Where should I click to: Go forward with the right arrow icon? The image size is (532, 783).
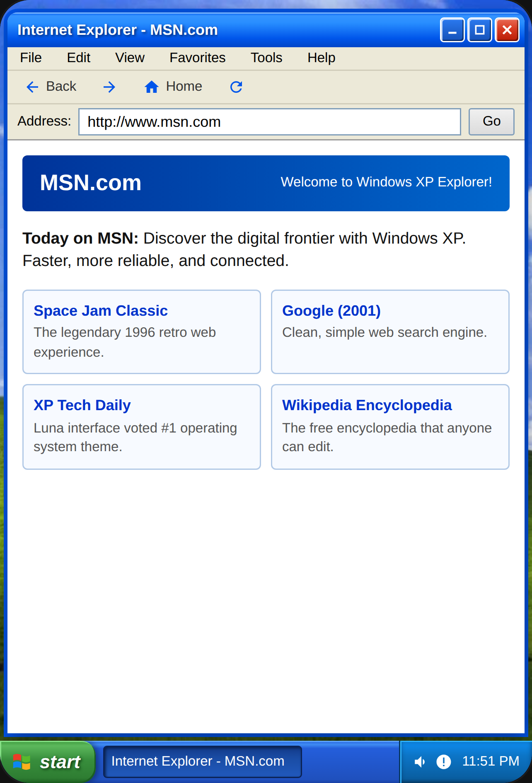[109, 87]
